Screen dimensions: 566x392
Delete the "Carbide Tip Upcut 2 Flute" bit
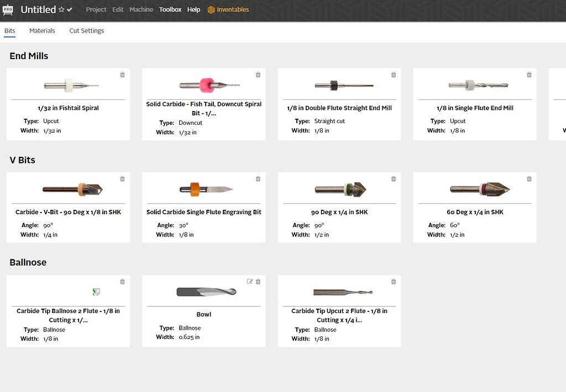pyautogui.click(x=393, y=281)
